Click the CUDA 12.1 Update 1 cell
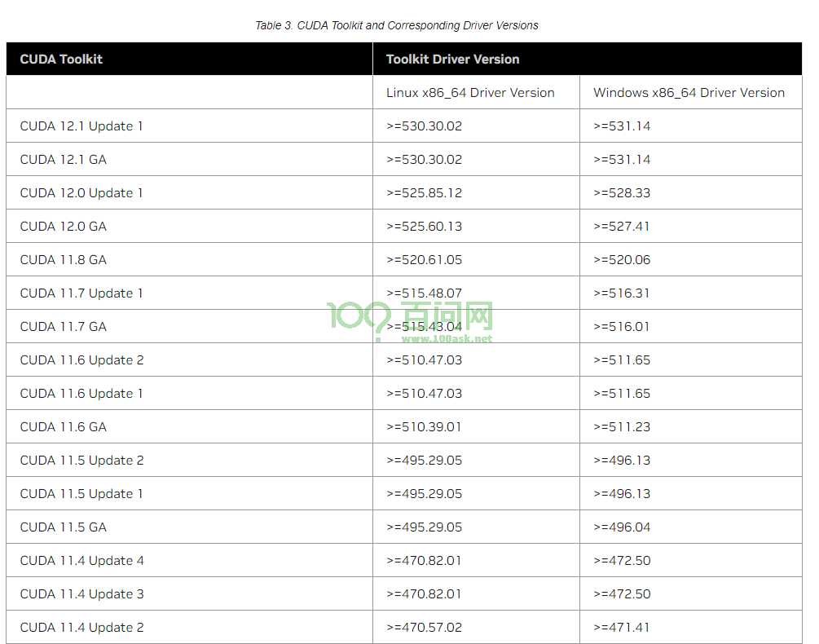Viewport: 819px width, 644px height. tap(81, 126)
